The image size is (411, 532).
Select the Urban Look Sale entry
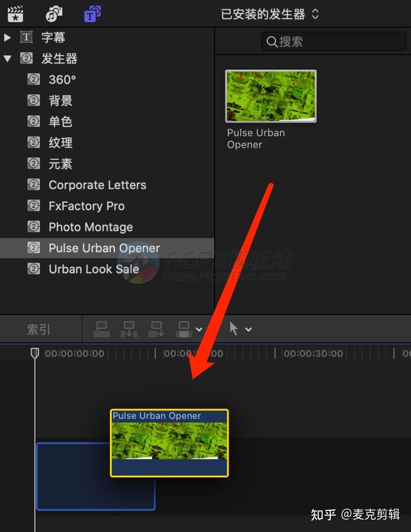pos(93,269)
